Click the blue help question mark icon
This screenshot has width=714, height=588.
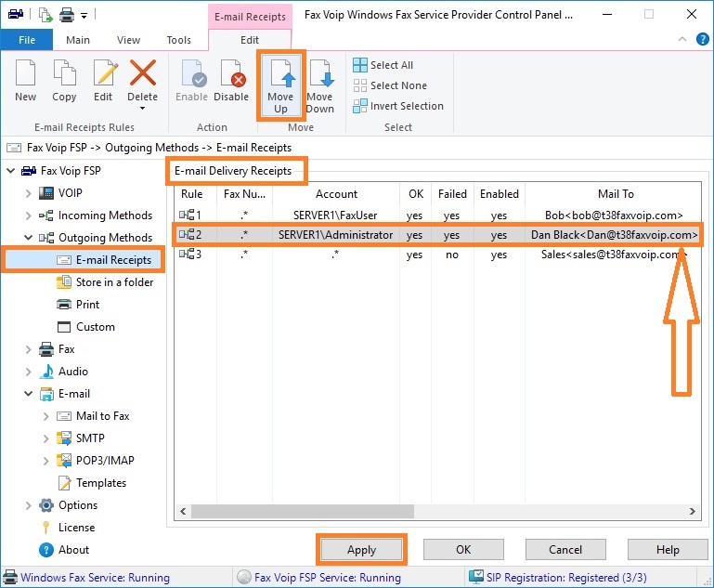click(702, 39)
